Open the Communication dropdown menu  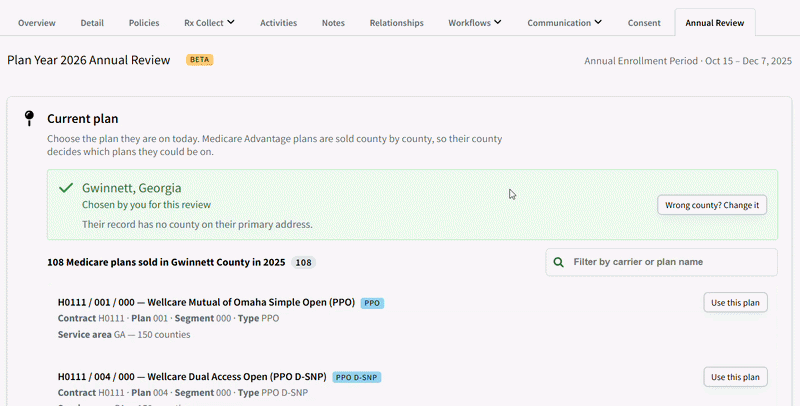tap(564, 22)
